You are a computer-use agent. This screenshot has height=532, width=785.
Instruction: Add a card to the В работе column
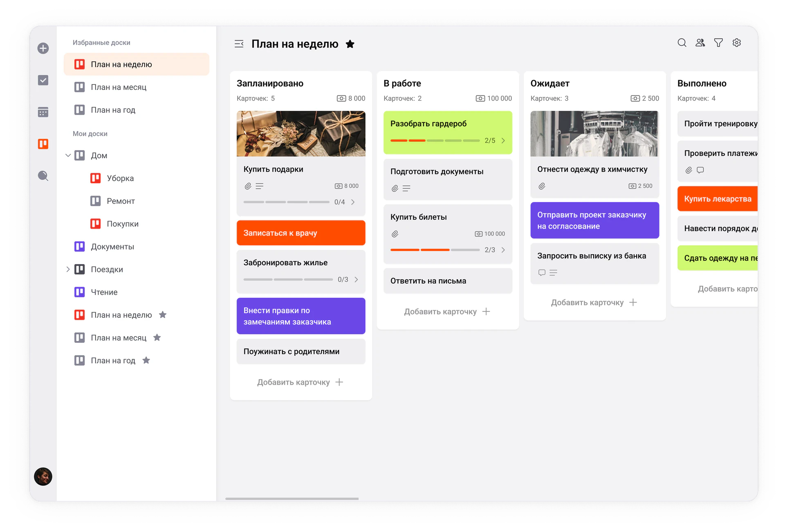[x=447, y=312]
